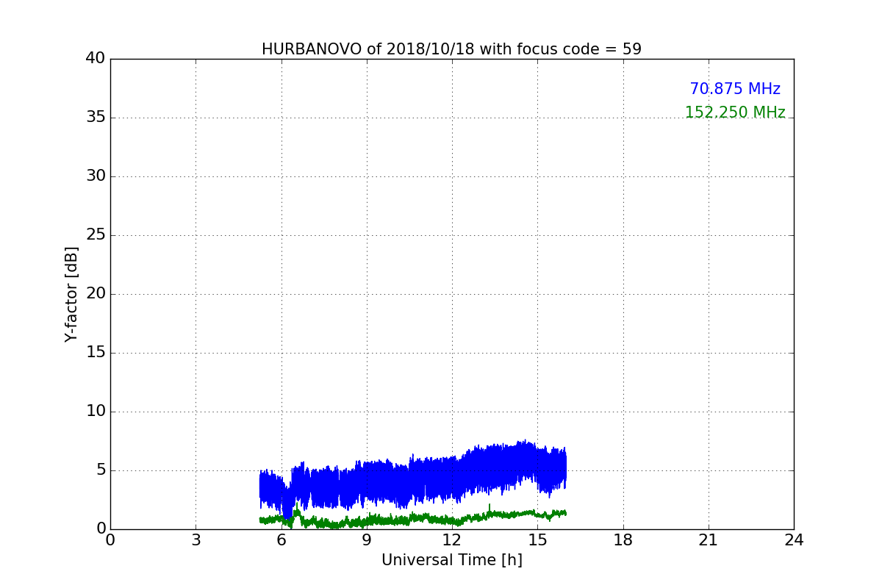Screen dimensions: 882x588
Task: Click the blue 70.875 MHz data trace
Action: (x=412, y=481)
